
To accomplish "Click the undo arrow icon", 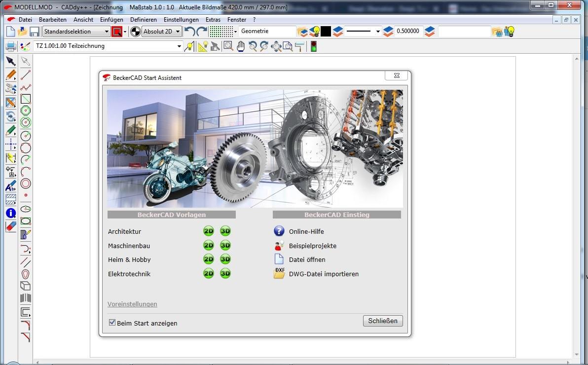I will point(189,32).
